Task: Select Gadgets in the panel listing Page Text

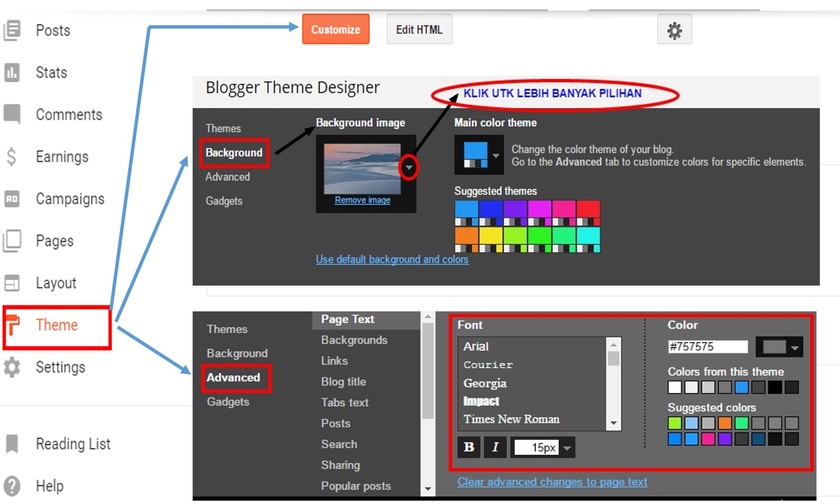Action: [x=228, y=402]
